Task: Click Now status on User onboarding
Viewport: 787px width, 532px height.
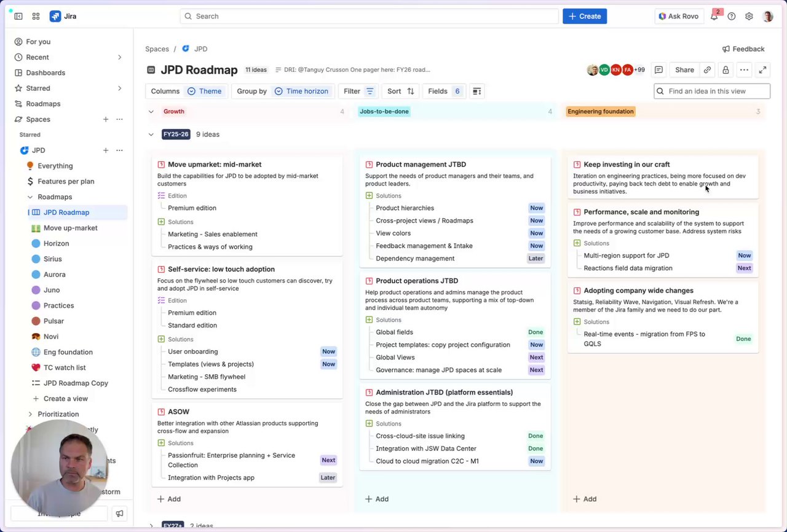Action: tap(328, 352)
